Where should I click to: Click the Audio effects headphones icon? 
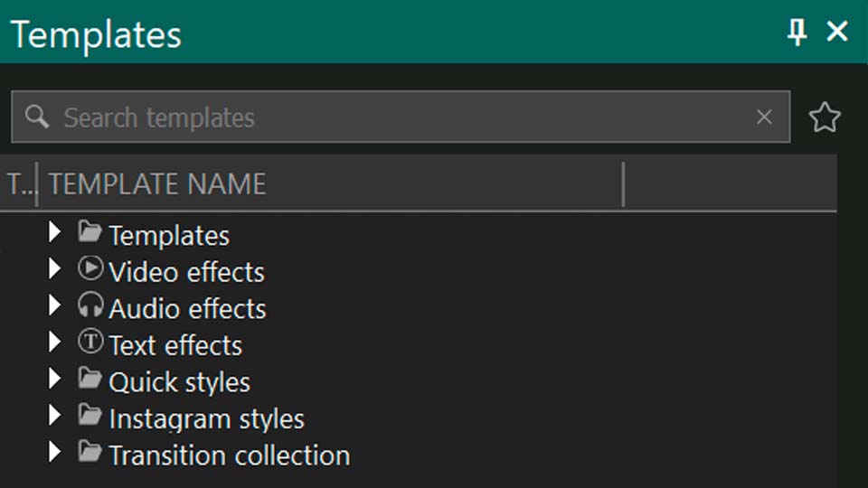click(90, 305)
